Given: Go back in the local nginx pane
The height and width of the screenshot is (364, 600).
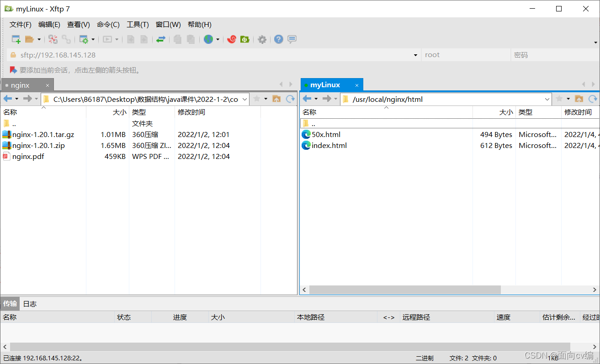Looking at the screenshot, I should 8,99.
